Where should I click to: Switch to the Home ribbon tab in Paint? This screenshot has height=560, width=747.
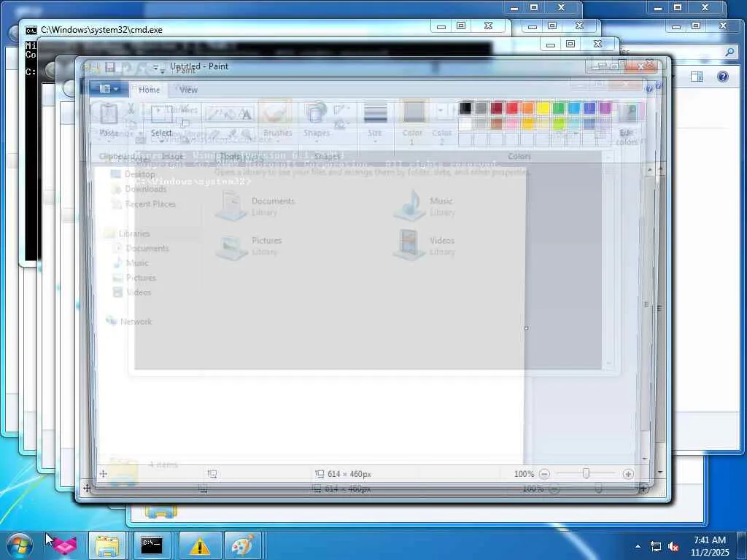coord(149,90)
